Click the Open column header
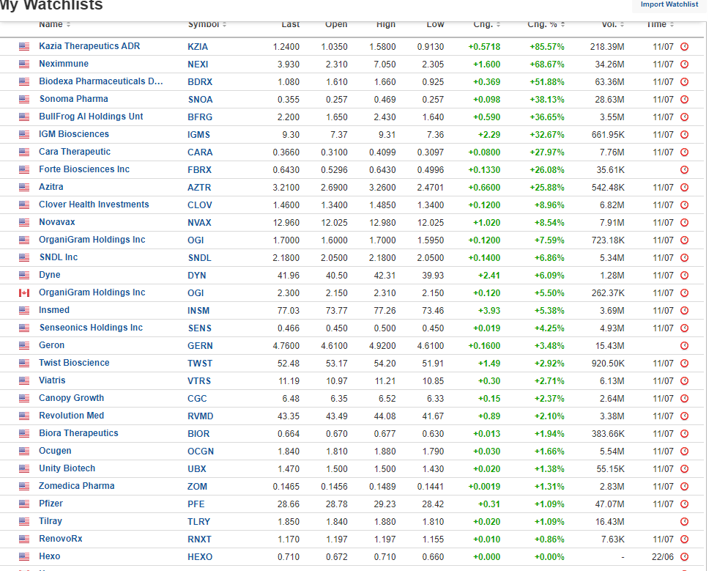728x571 pixels. [336, 24]
